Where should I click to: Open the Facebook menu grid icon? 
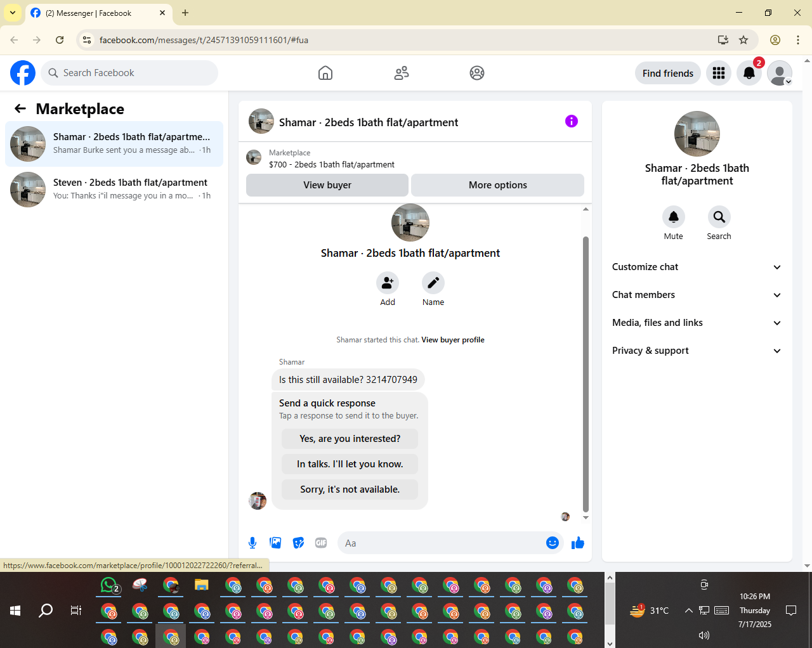719,73
